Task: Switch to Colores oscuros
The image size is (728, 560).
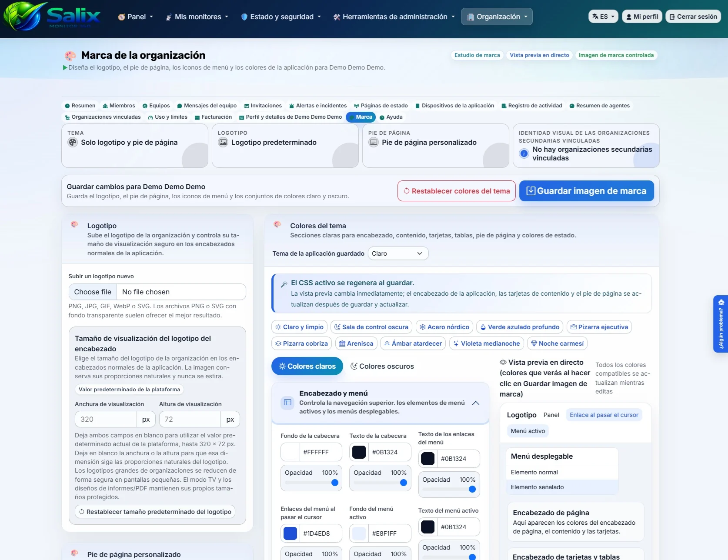Action: pos(382,366)
